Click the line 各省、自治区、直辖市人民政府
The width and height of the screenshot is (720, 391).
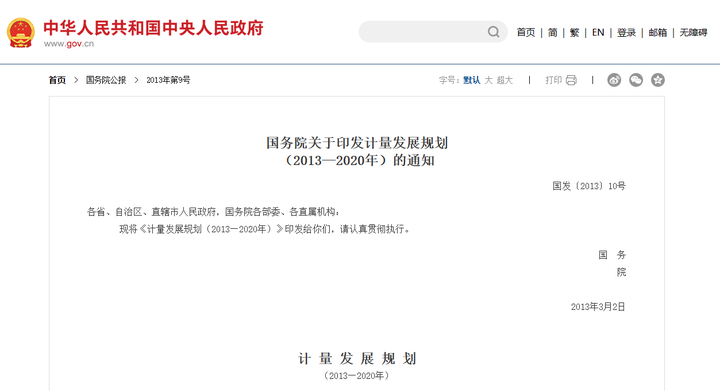[x=152, y=212]
